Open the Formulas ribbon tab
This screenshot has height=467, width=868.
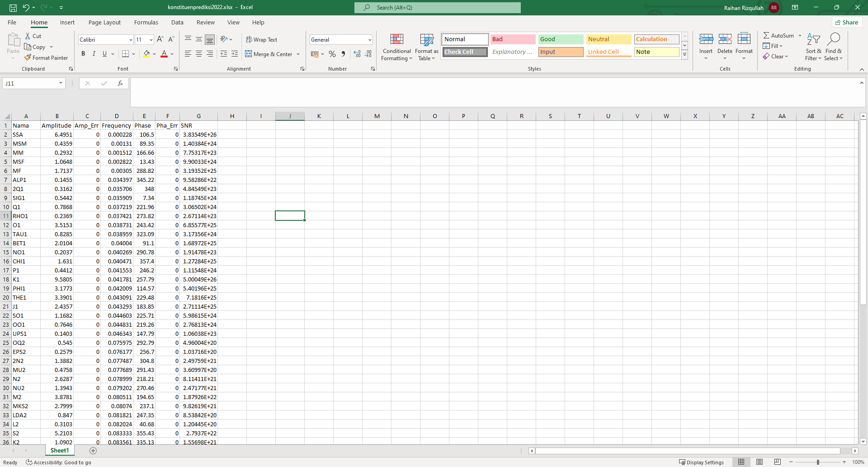point(146,23)
